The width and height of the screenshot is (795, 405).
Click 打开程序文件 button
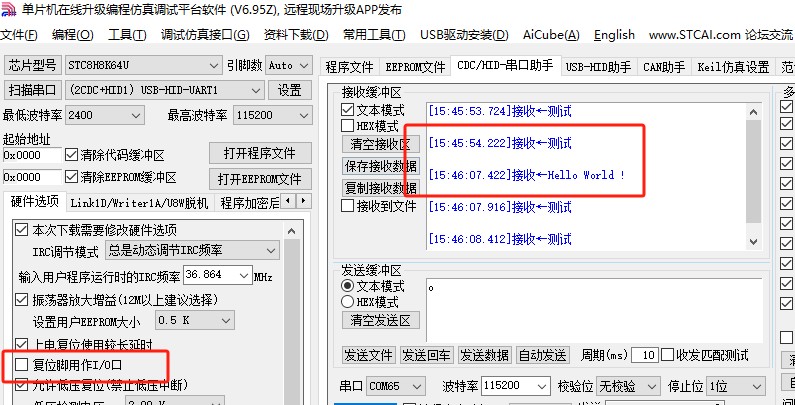click(260, 153)
